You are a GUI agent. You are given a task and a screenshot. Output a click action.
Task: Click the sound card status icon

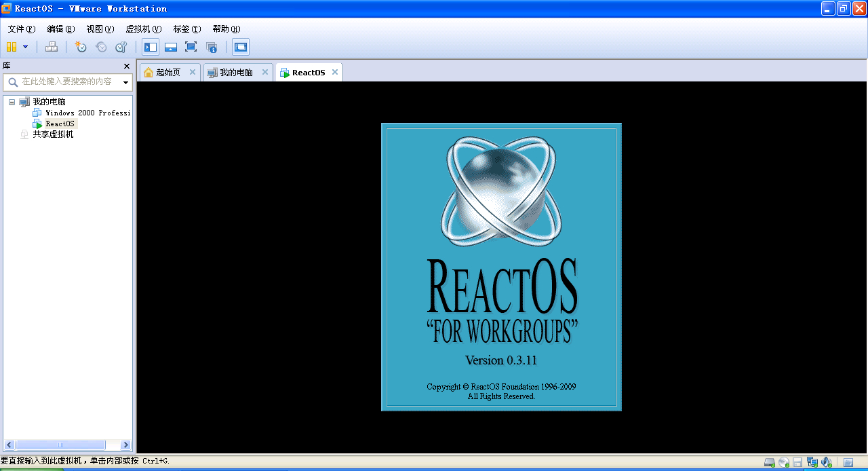[x=826, y=462]
